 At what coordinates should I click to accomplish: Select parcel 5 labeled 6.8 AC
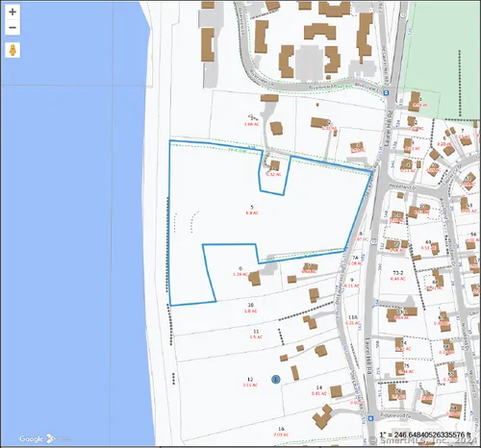(x=252, y=210)
